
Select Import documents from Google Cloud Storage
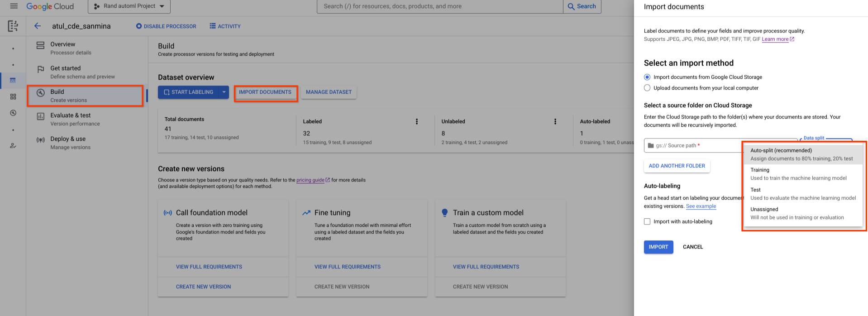(x=647, y=77)
